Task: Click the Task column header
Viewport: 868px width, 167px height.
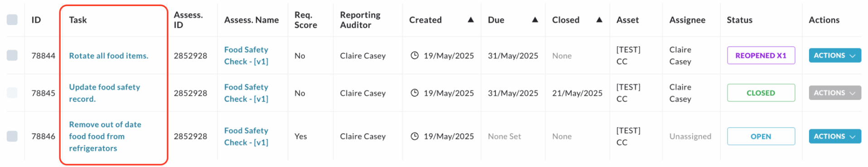Action: pyautogui.click(x=78, y=20)
